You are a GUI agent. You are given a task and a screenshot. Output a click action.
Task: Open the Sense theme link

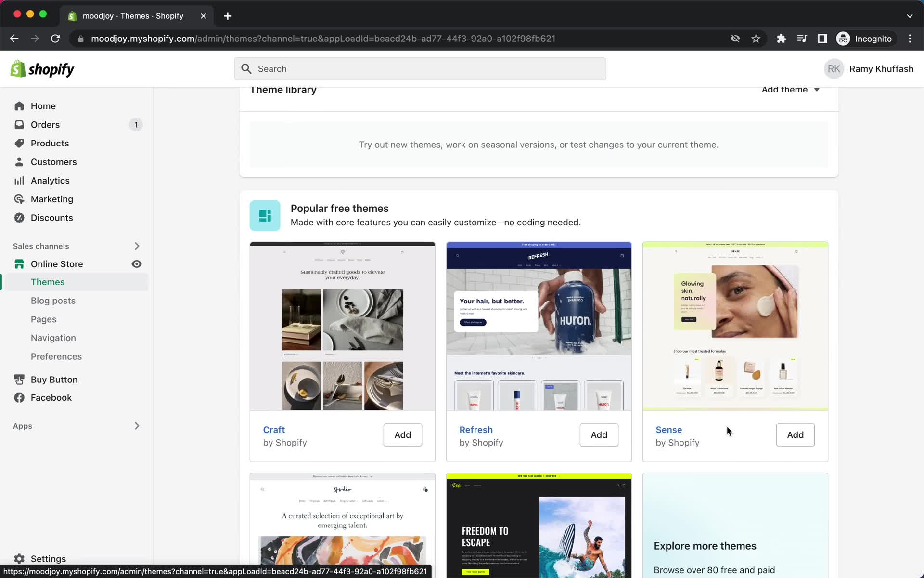click(x=668, y=430)
